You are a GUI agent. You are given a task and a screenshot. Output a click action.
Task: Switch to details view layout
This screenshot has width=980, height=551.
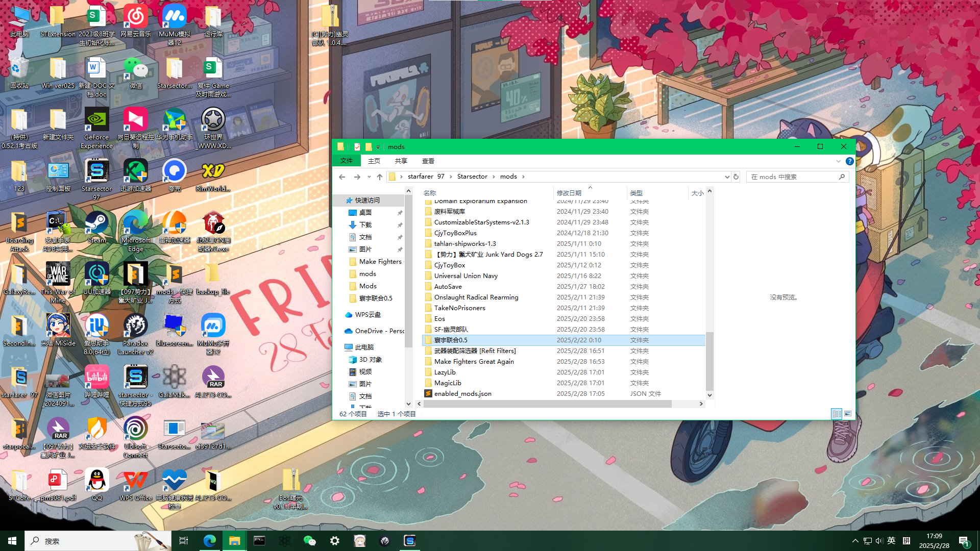tap(837, 414)
